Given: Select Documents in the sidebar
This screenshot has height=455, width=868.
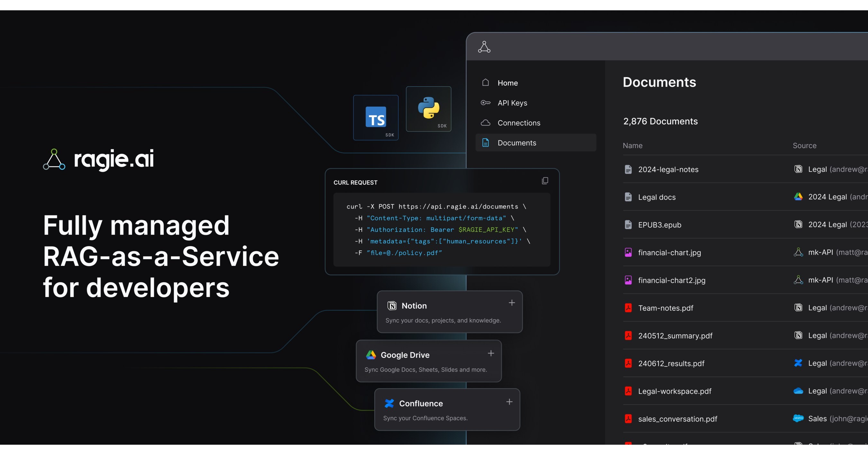Looking at the screenshot, I should (517, 142).
